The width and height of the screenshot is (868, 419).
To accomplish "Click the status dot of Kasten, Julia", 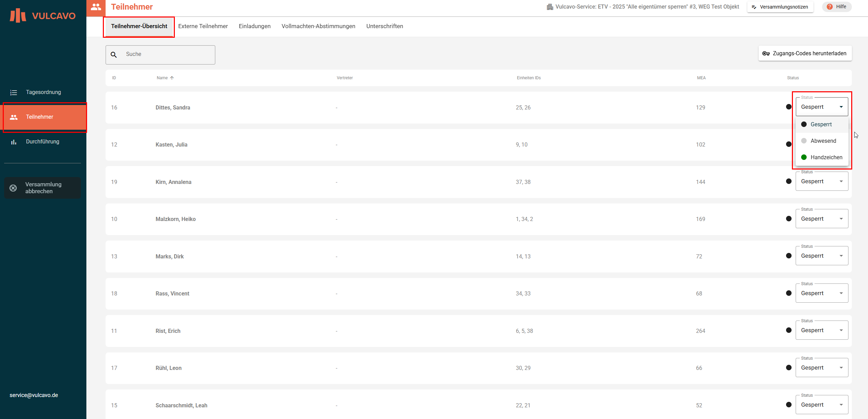I will (789, 144).
